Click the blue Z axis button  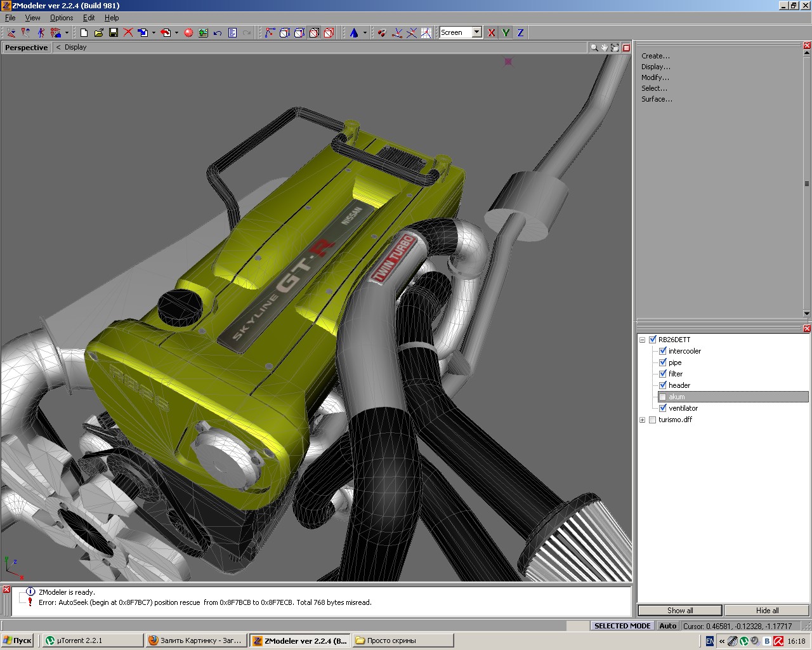(520, 32)
